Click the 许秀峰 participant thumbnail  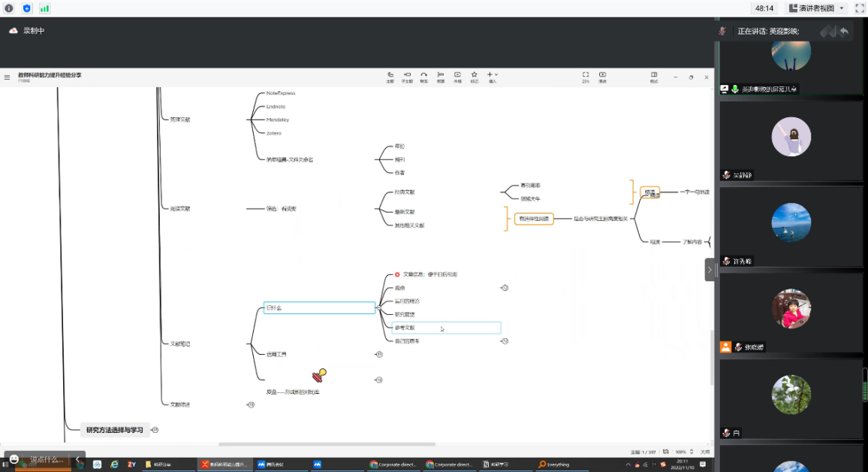(791, 228)
